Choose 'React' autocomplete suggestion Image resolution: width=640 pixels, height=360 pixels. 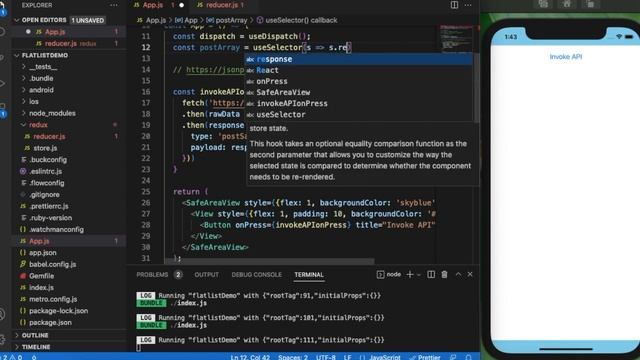[358, 70]
